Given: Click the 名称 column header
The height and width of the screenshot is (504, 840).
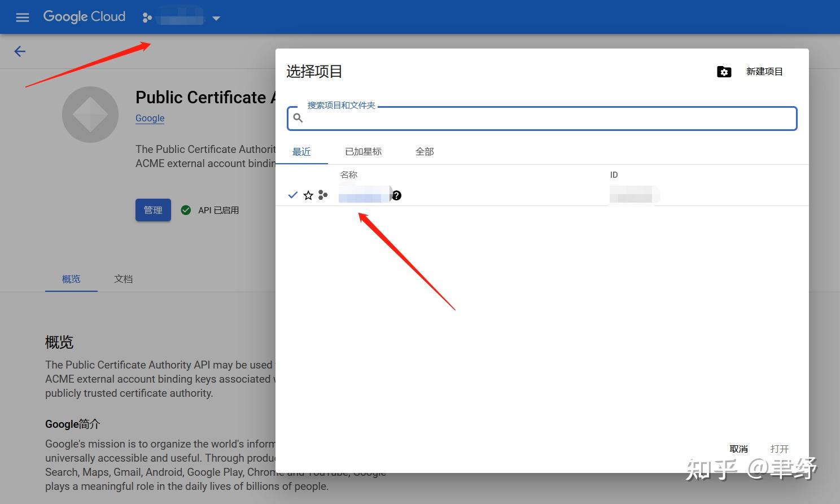Looking at the screenshot, I should pos(349,175).
